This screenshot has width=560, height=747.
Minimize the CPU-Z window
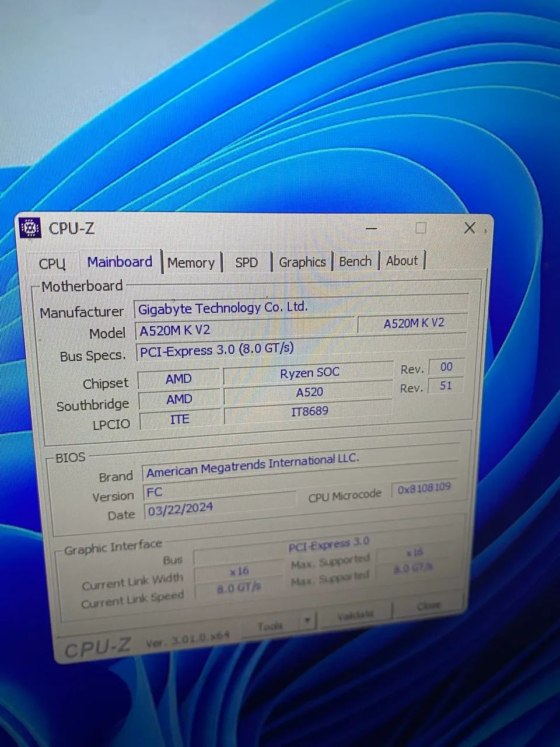372,228
